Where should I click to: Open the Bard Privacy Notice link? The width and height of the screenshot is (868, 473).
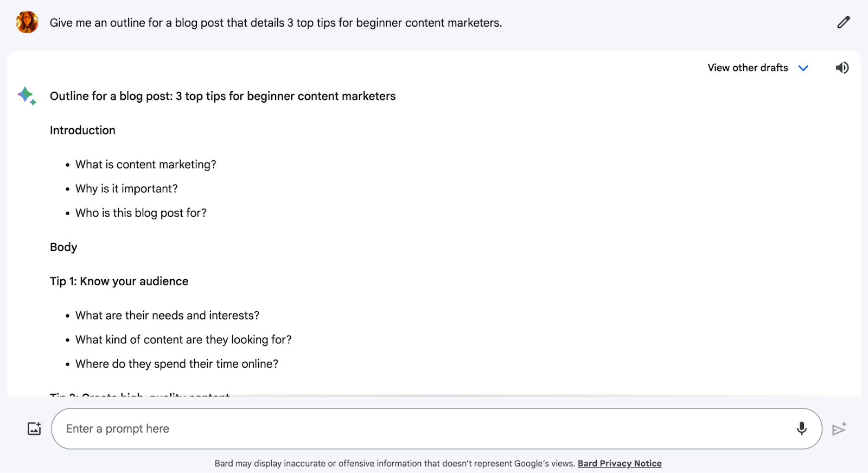(x=620, y=463)
